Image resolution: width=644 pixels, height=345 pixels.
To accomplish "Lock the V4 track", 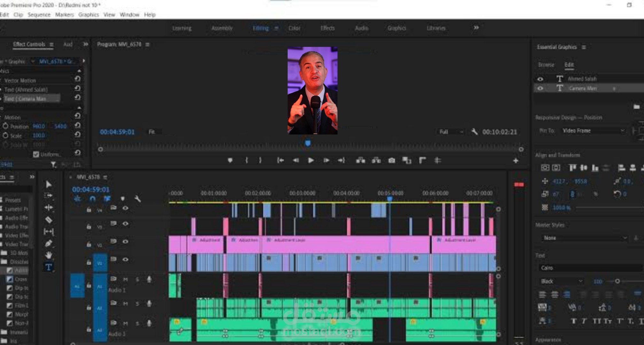I will (89, 210).
